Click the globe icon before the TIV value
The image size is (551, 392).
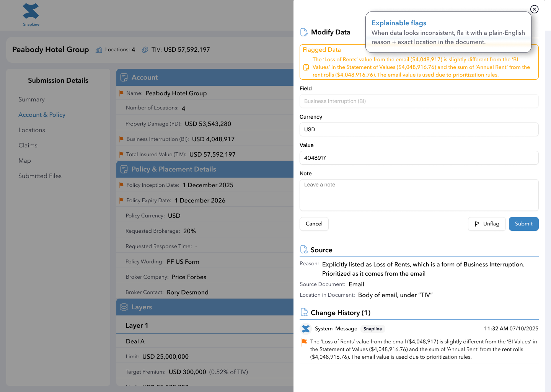click(145, 49)
